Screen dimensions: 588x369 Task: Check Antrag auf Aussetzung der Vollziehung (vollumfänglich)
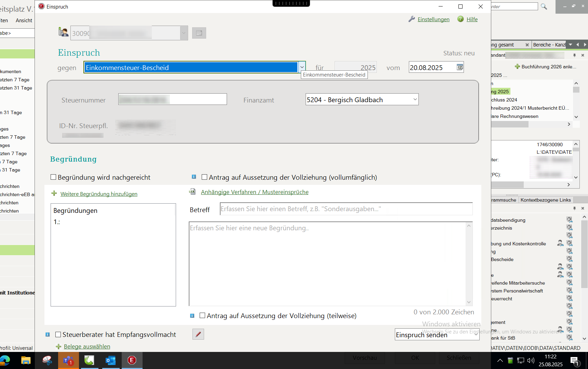[204, 177]
